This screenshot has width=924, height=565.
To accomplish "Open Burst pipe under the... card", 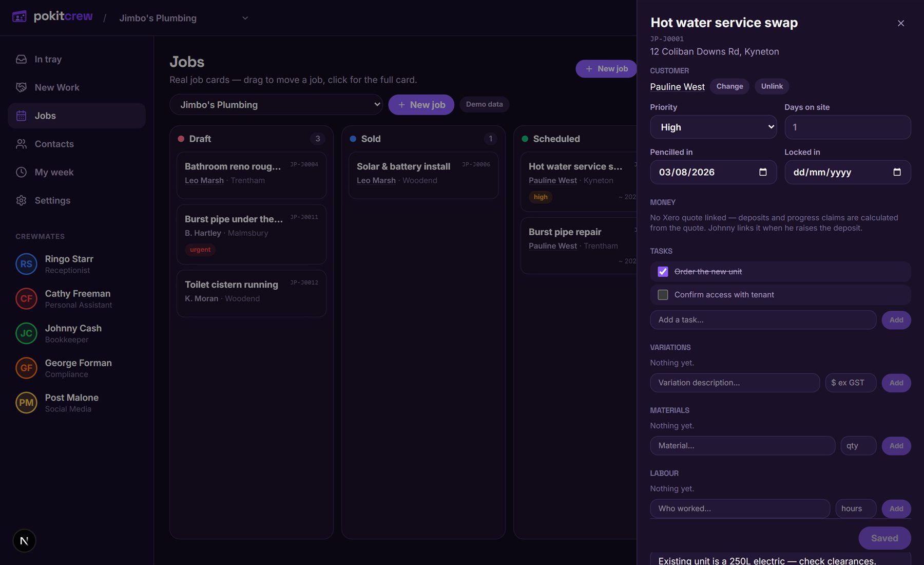I will tap(252, 234).
